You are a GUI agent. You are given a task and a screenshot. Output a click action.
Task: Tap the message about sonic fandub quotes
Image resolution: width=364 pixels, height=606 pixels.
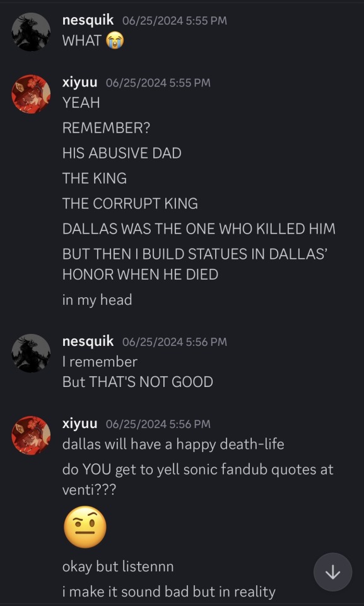pyautogui.click(x=198, y=480)
